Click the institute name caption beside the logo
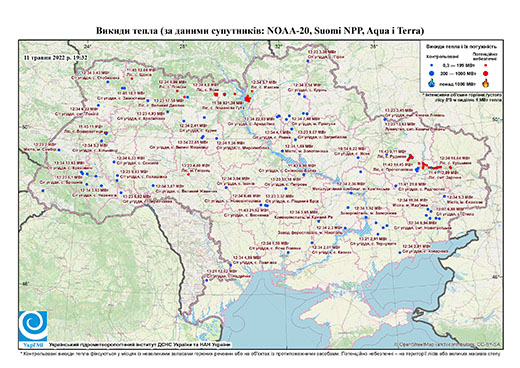The height and width of the screenshot is (368, 520). 140,345
